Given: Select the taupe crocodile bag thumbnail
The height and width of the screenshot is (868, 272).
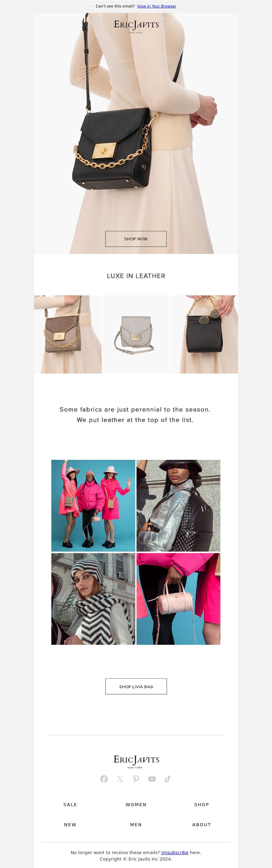Looking at the screenshot, I should (x=68, y=334).
